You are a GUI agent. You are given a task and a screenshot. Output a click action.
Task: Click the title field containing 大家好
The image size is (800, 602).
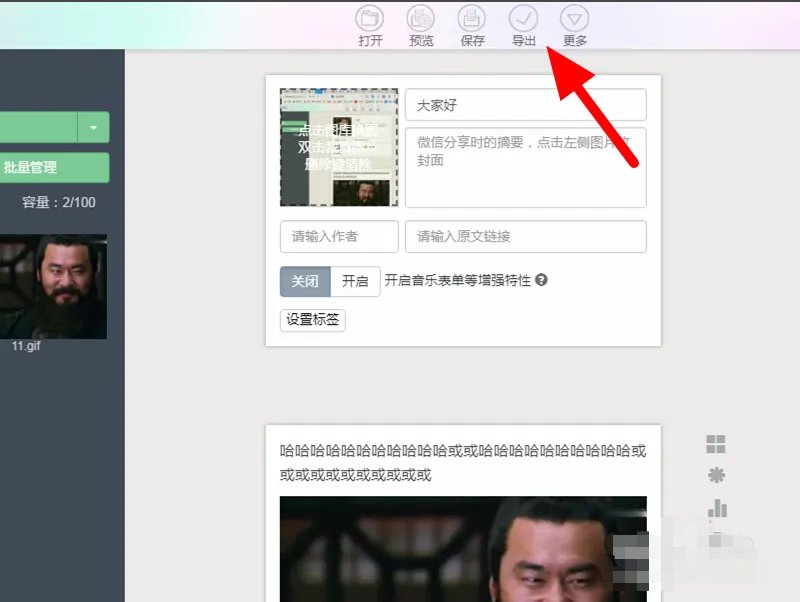click(525, 105)
